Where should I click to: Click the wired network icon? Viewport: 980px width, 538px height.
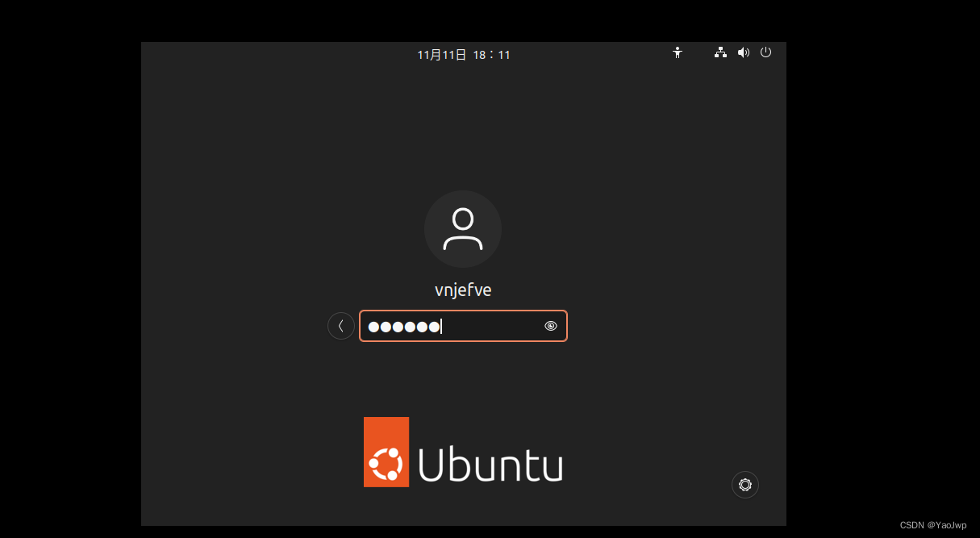[x=720, y=52]
